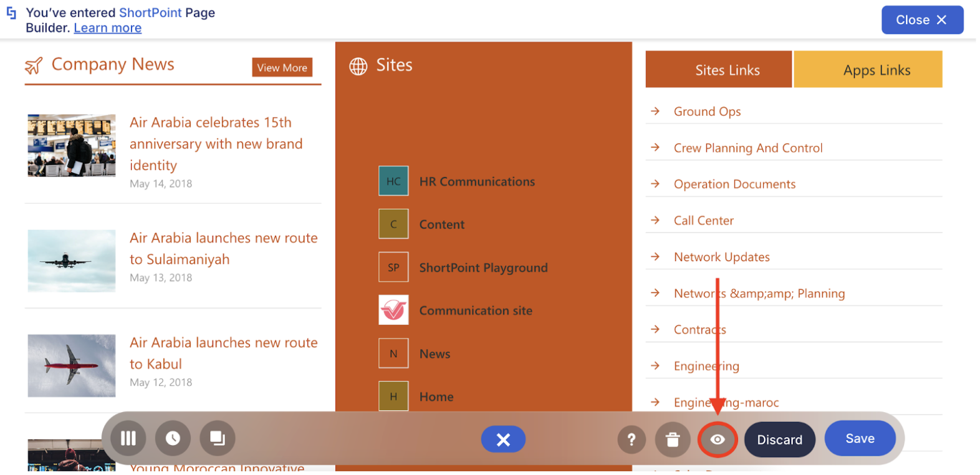Switch to Sites Links tab
980x475 pixels.
[719, 69]
